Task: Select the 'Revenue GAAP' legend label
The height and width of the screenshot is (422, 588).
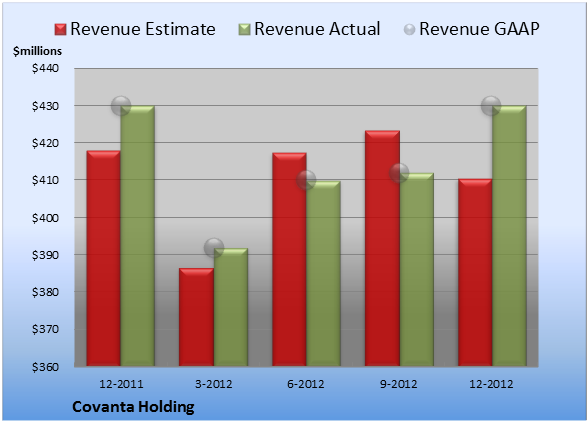Action: click(x=479, y=29)
